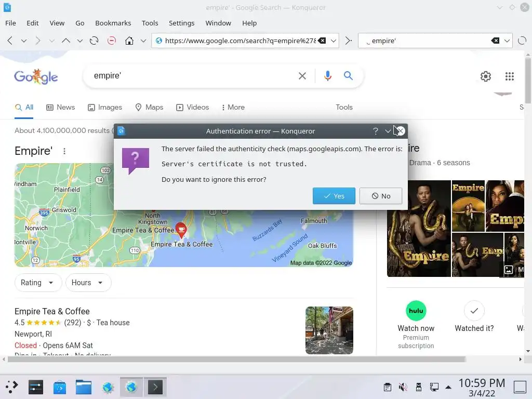
Task: Open the KDE application launcher
Action: [x=11, y=387]
